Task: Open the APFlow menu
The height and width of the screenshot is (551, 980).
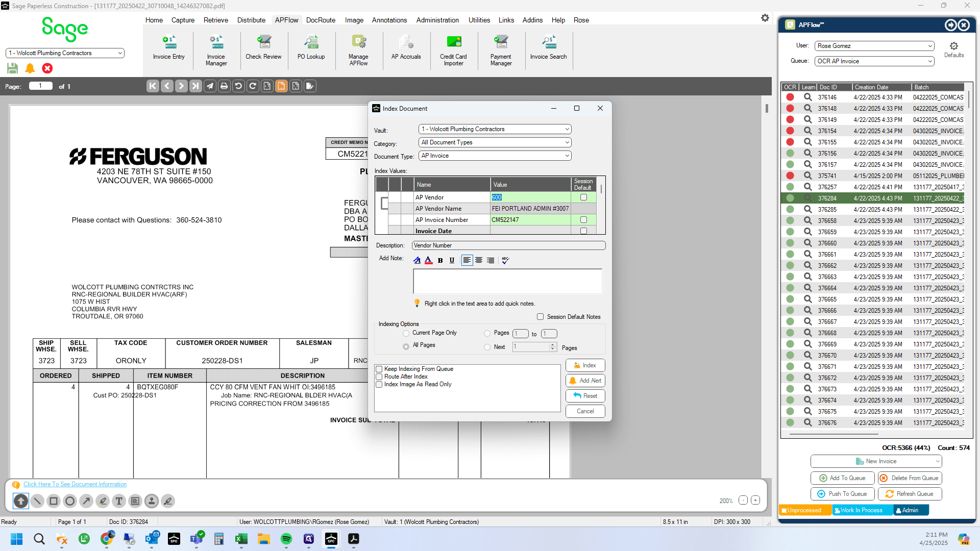Action: (286, 20)
